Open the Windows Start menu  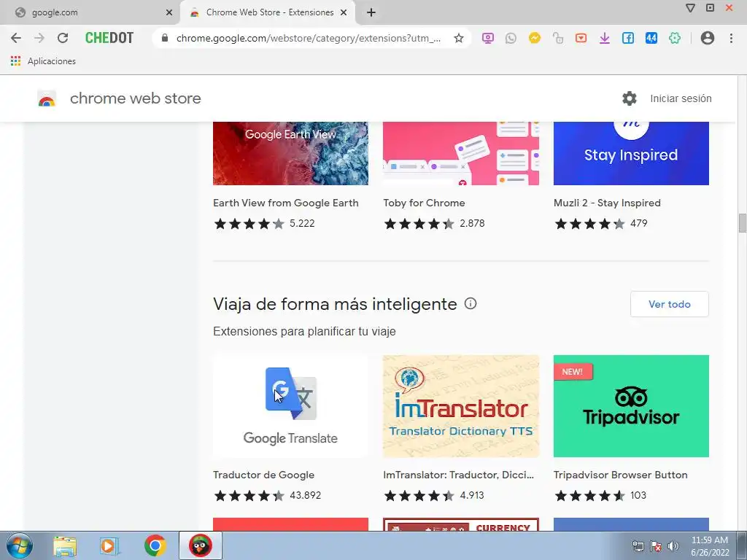20,545
